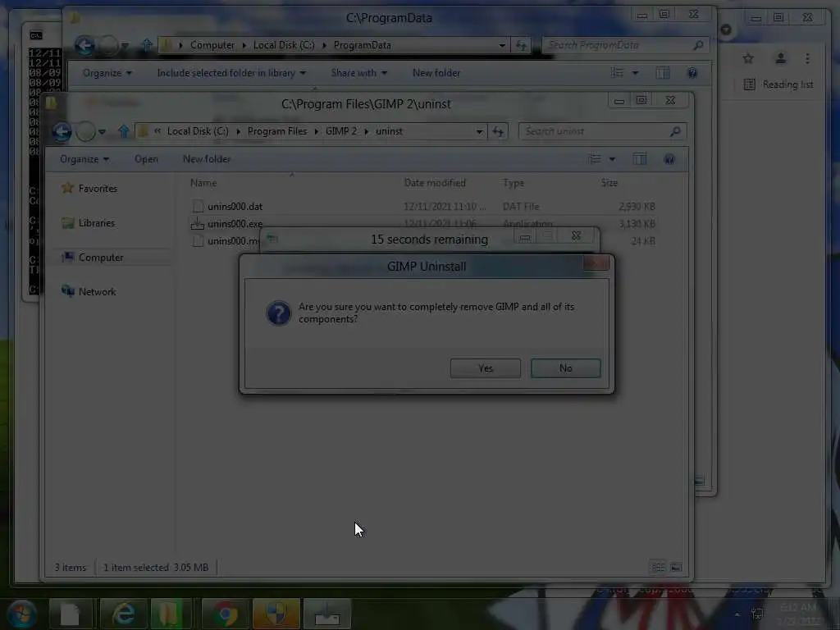Select Libraries in navigation pane
Image resolution: width=840 pixels, height=630 pixels.
coord(89,223)
